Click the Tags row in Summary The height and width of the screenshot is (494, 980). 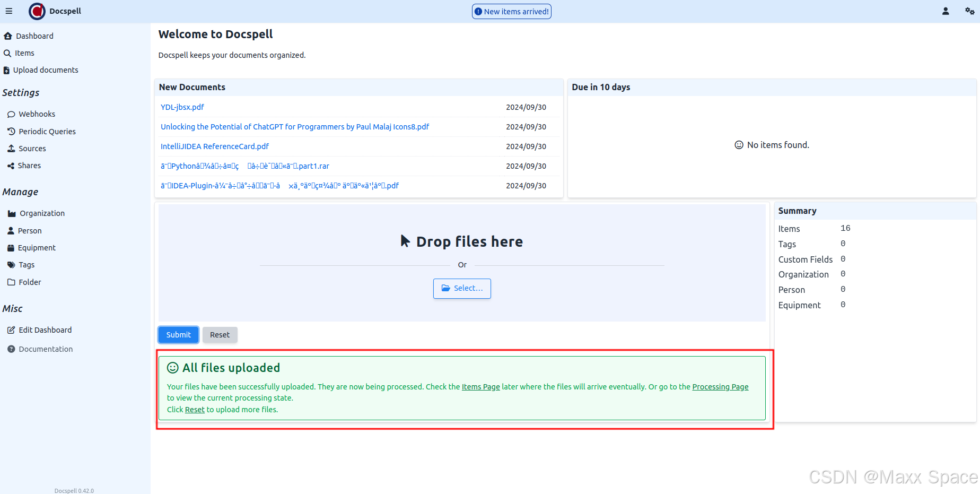click(x=812, y=244)
